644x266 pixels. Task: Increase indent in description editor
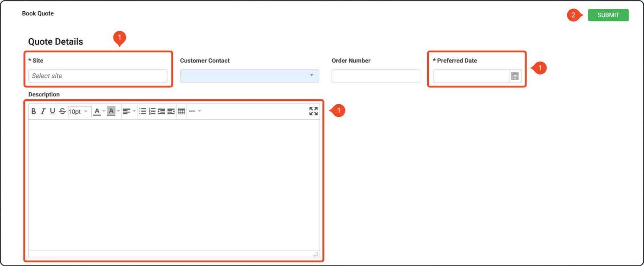tap(161, 111)
